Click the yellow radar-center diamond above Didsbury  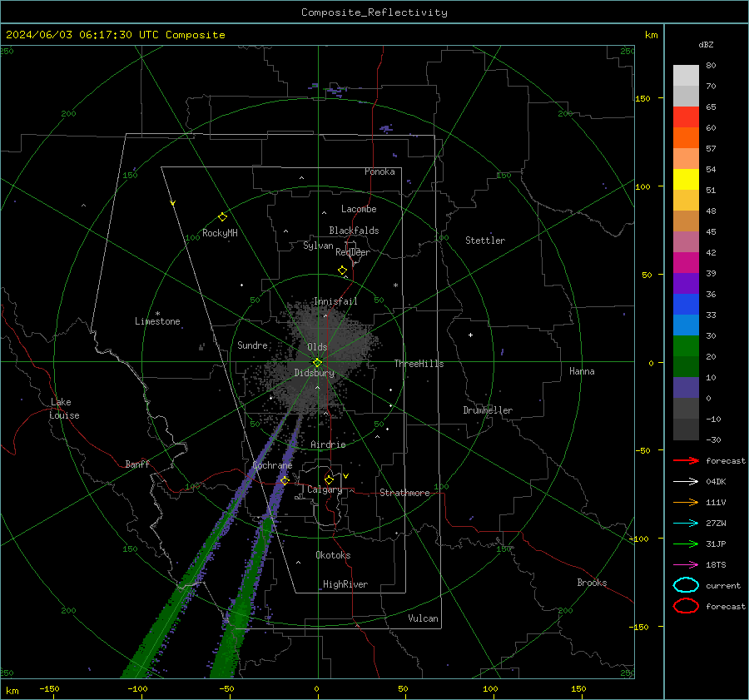click(317, 363)
